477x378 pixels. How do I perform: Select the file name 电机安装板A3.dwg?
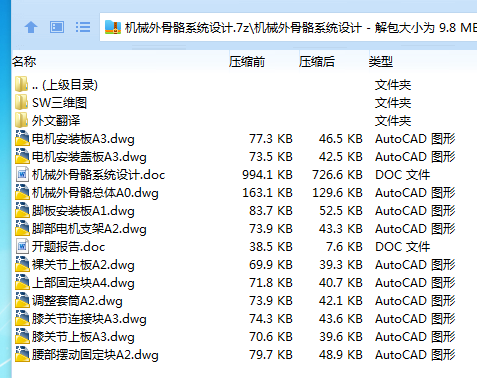pyautogui.click(x=83, y=139)
